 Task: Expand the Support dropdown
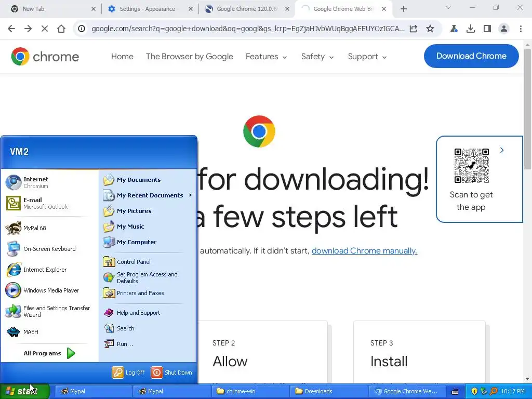click(x=367, y=56)
